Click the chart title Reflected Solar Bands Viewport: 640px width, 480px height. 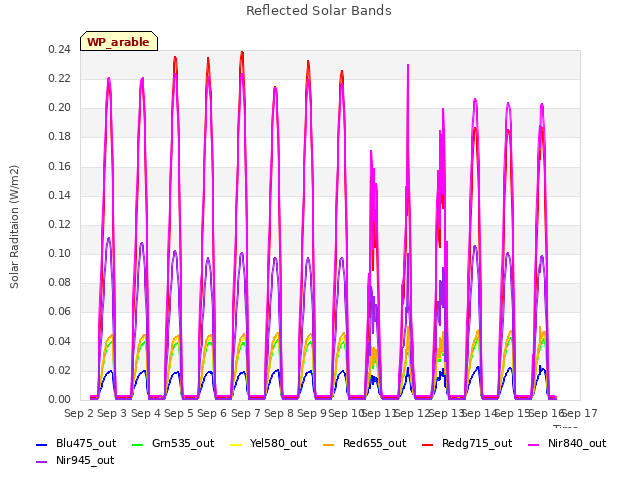319,11
